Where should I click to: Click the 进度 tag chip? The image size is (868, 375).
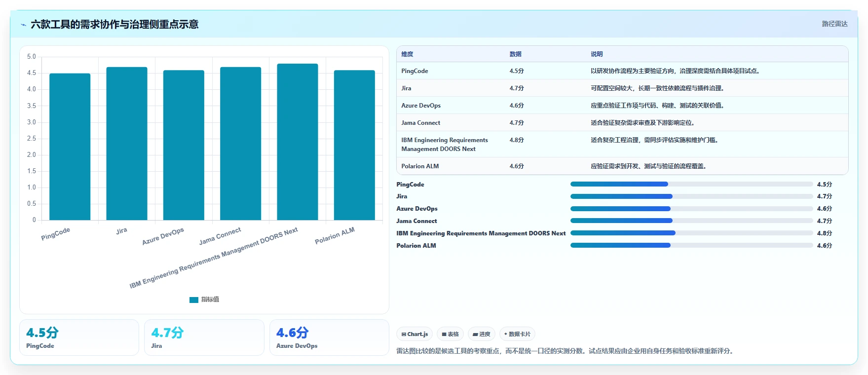[482, 334]
